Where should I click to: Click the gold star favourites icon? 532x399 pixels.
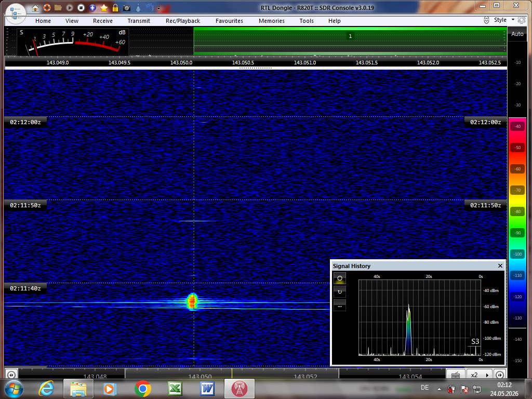pos(104,8)
